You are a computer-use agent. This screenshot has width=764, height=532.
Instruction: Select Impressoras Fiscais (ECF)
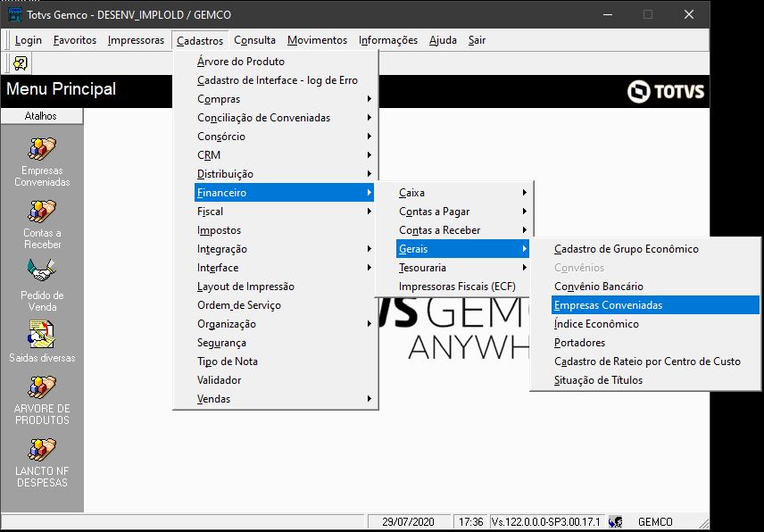tap(462, 287)
